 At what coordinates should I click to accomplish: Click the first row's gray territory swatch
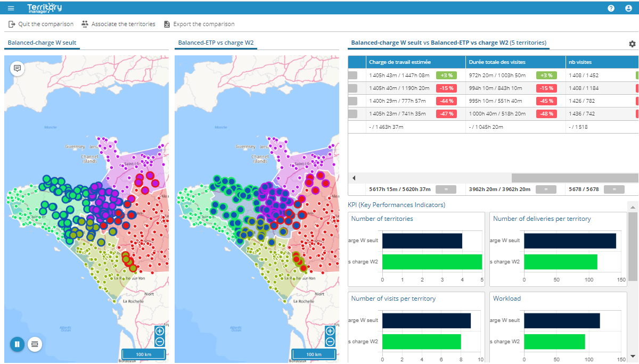[353, 76]
